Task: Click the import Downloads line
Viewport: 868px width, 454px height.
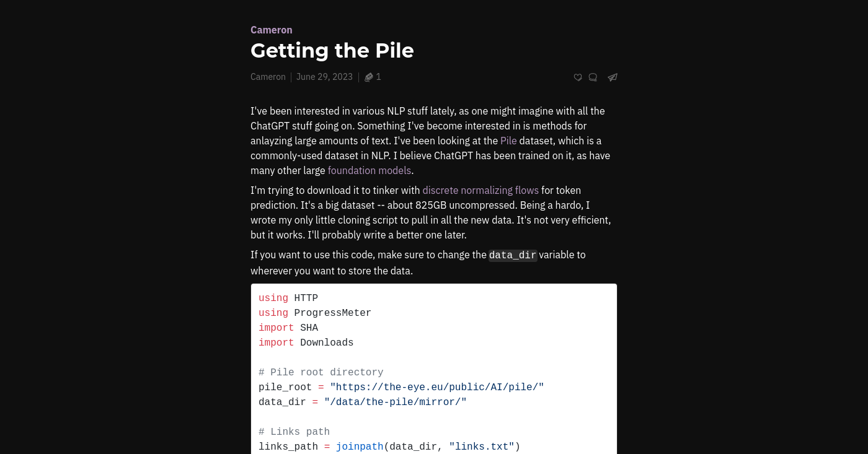Action: (x=306, y=343)
